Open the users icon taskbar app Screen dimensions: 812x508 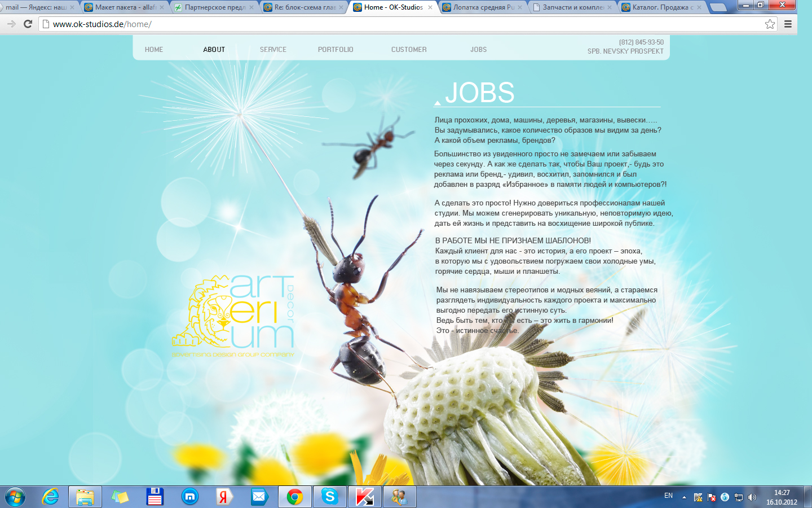399,497
